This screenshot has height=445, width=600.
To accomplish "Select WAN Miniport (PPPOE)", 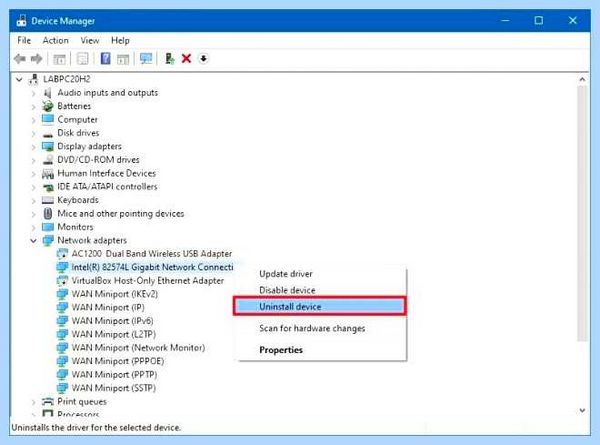I will [x=118, y=361].
